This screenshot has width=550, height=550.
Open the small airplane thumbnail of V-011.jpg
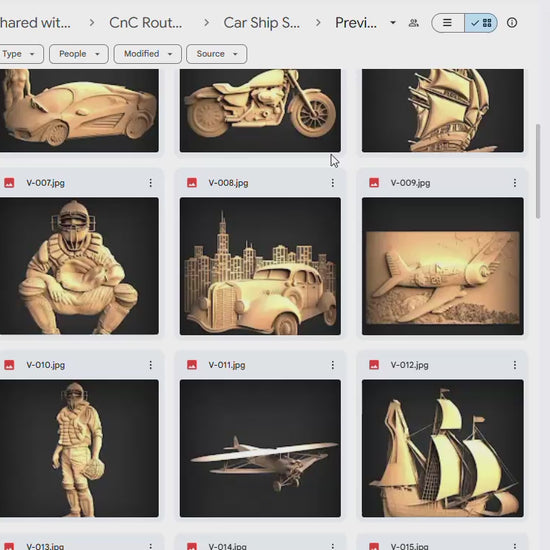pos(260,448)
